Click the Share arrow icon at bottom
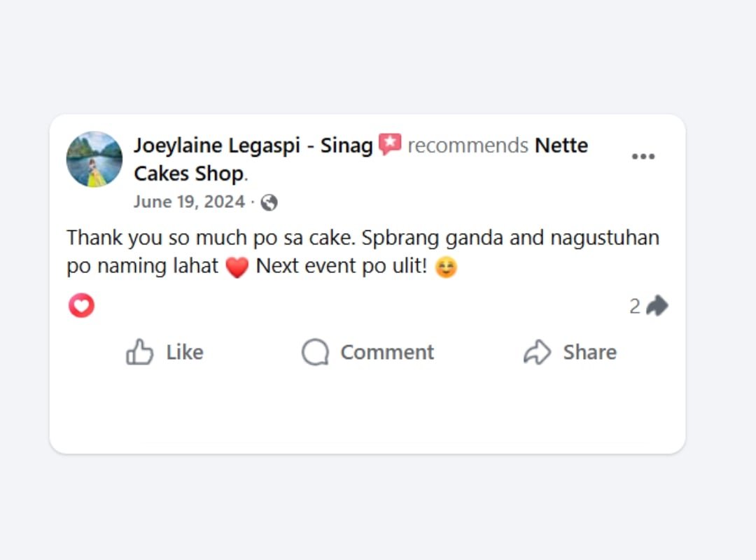Image resolution: width=756 pixels, height=560 pixels. click(538, 352)
